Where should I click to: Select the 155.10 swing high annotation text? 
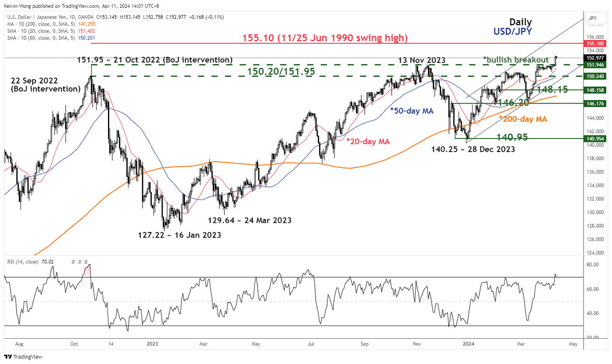pos(325,38)
